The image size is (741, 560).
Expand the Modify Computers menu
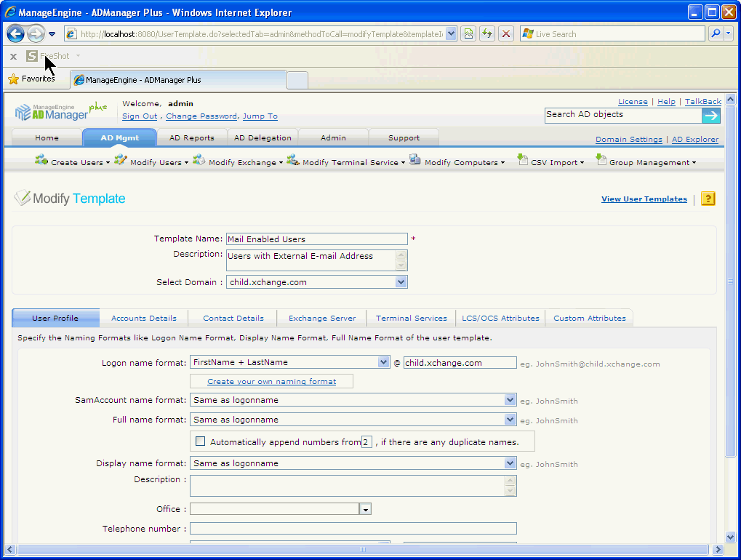pyautogui.click(x=502, y=163)
